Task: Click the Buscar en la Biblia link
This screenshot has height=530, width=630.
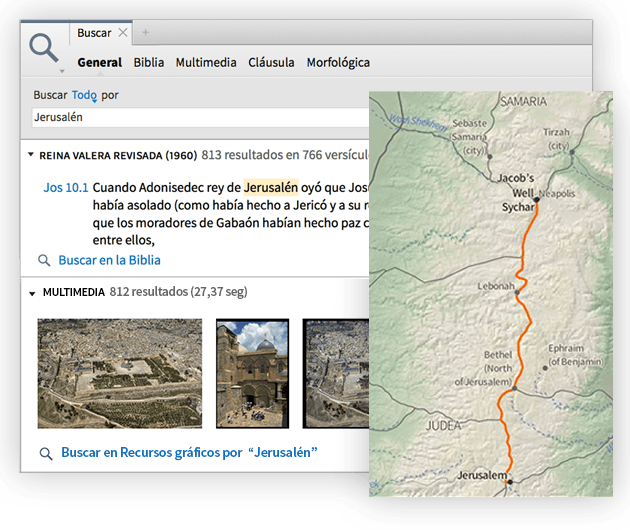Action: coord(109,260)
